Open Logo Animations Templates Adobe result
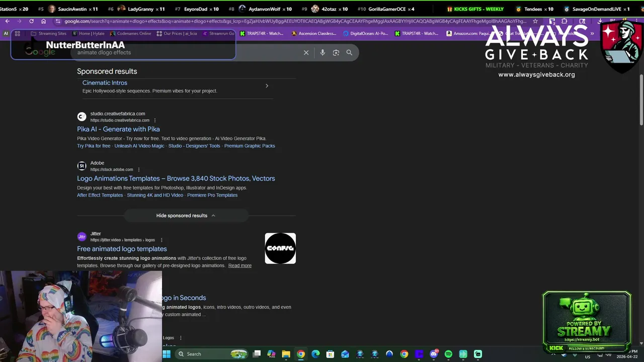The height and width of the screenshot is (362, 644). [x=176, y=178]
